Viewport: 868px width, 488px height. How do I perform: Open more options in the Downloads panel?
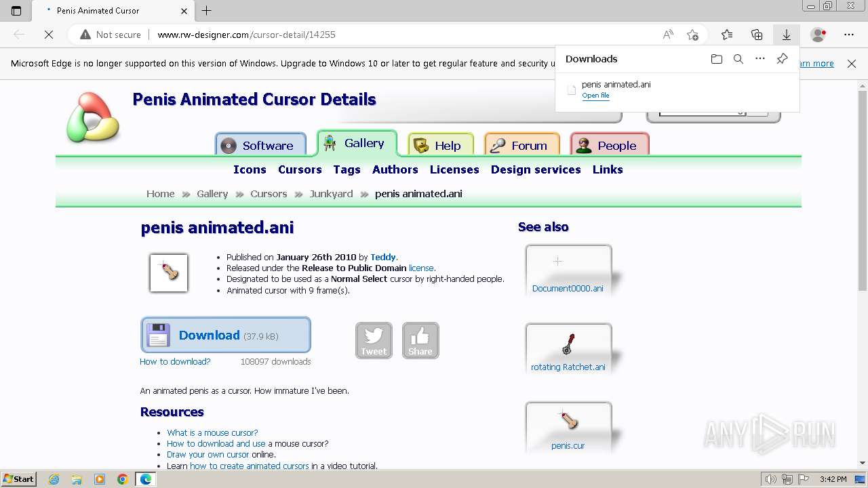[x=760, y=59]
